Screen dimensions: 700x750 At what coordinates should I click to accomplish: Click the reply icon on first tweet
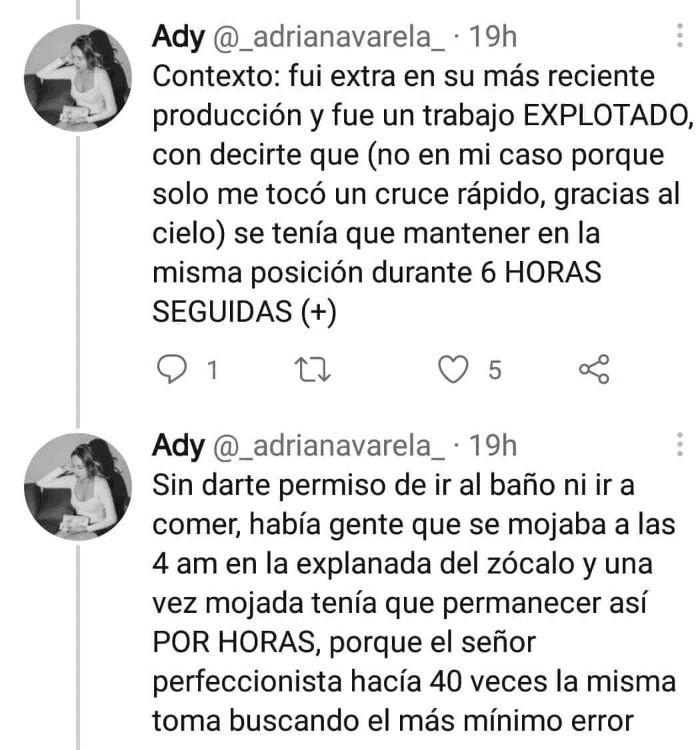[x=172, y=369]
